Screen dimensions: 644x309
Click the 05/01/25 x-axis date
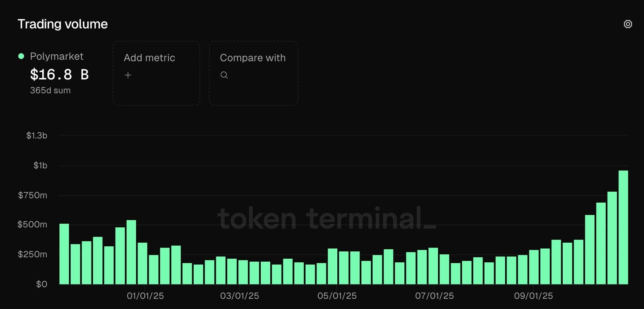click(x=337, y=296)
